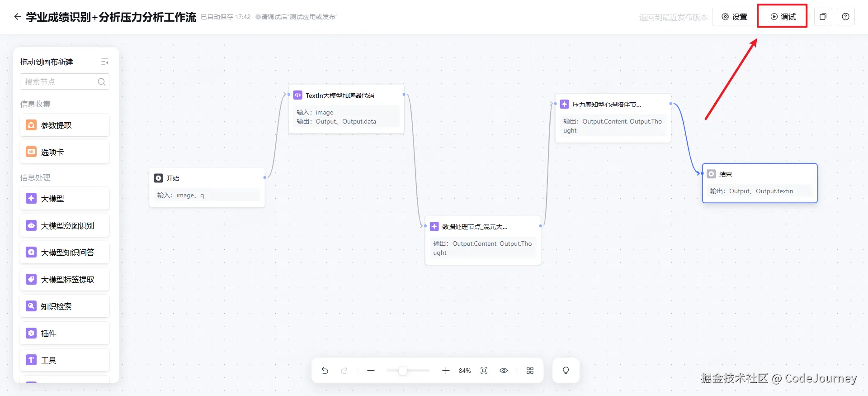Collapse the node panel sidebar

pyautogui.click(x=104, y=62)
